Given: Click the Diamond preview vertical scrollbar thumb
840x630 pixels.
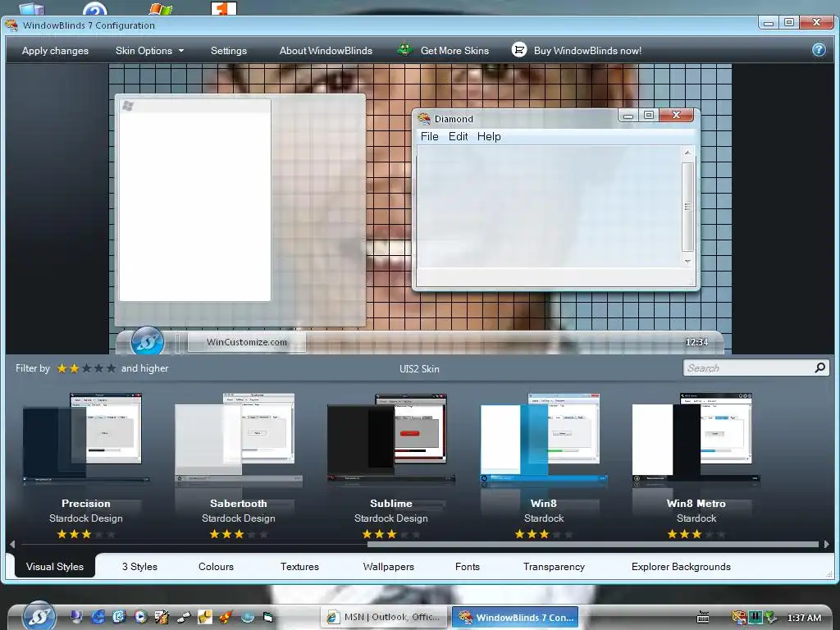Looking at the screenshot, I should [x=688, y=207].
